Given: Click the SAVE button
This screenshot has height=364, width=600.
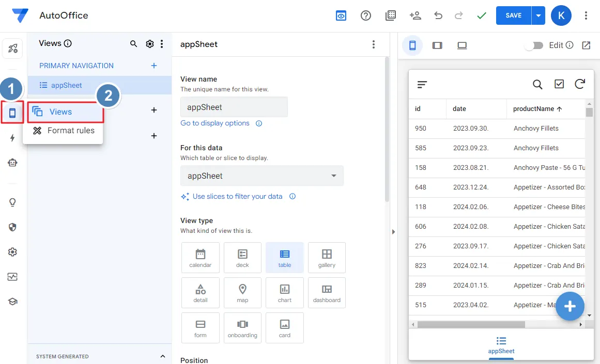Looking at the screenshot, I should pyautogui.click(x=514, y=15).
